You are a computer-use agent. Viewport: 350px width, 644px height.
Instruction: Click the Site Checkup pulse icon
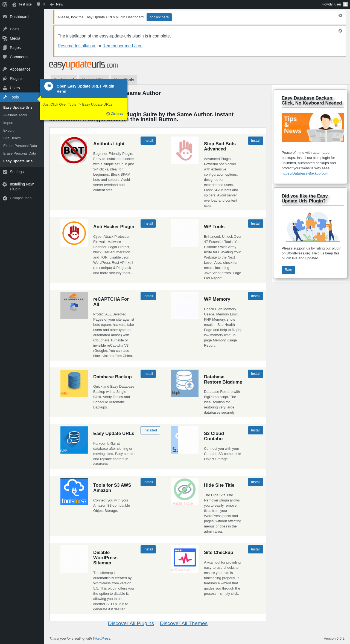click(x=185, y=559)
